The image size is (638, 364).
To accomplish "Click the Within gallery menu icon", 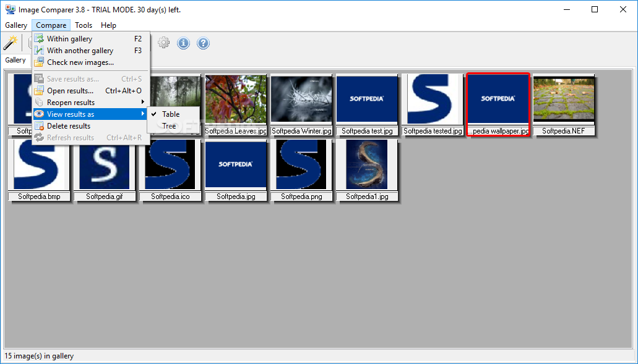I will pyautogui.click(x=39, y=38).
